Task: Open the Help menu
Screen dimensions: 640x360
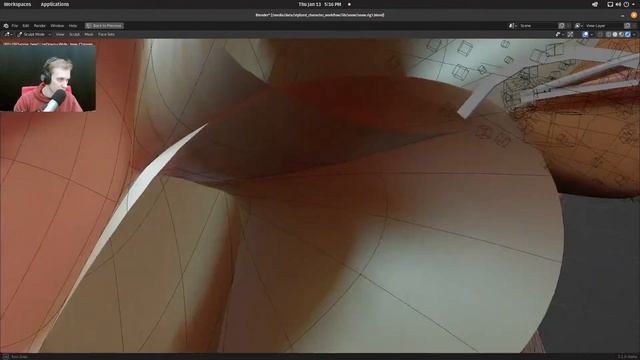Action: pyautogui.click(x=73, y=26)
